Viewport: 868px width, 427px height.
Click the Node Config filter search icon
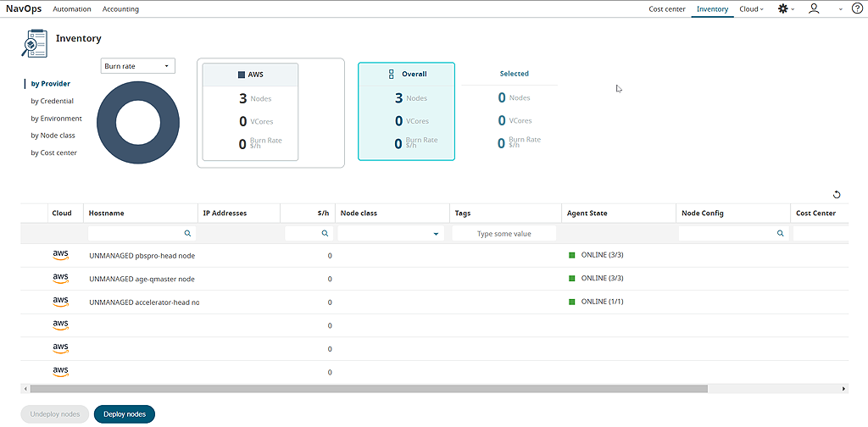tap(781, 233)
